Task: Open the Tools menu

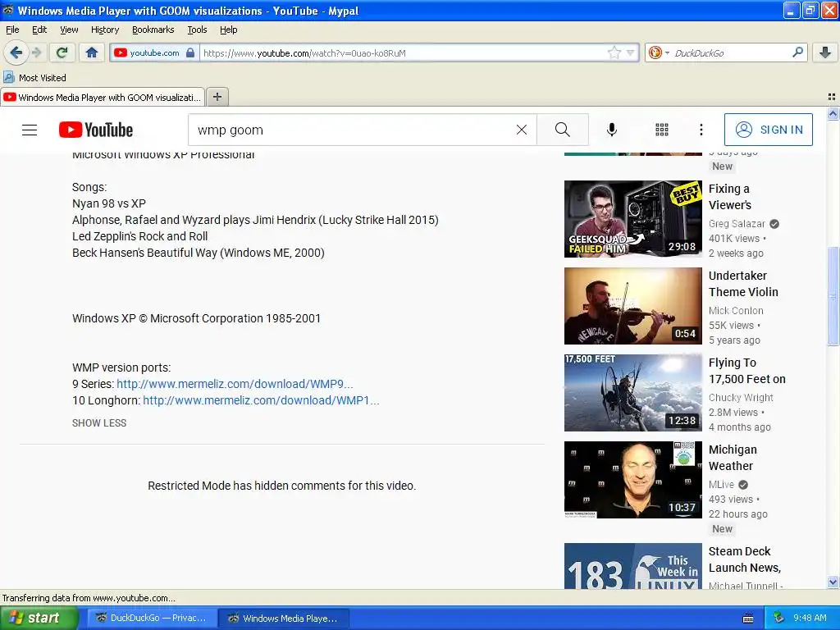Action: pos(197,30)
